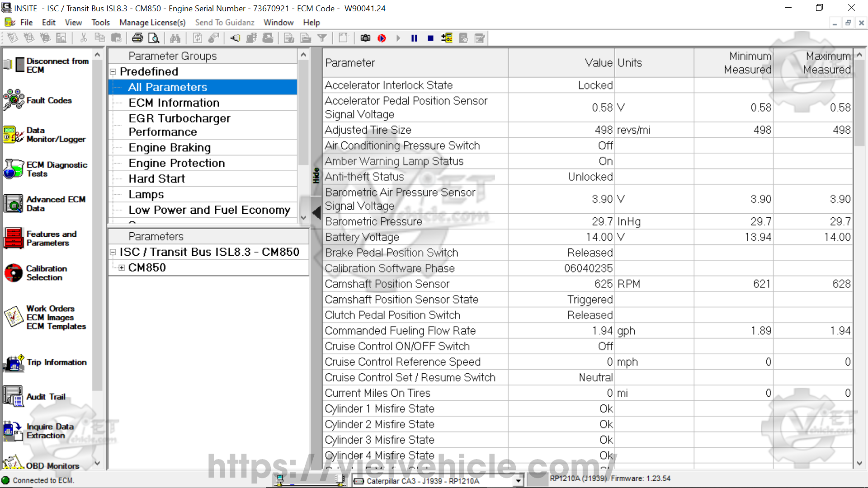Click the camera snapshot icon
The image size is (868, 488).
(365, 38)
